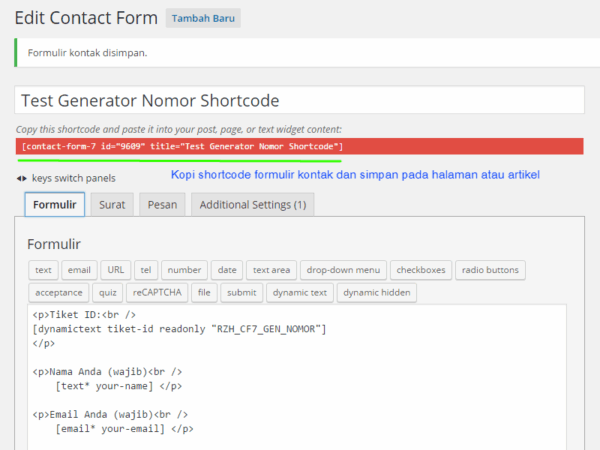Screen dimensions: 600x450
Task: Click the '[text* your-name]' line in editor
Action: 119,386
